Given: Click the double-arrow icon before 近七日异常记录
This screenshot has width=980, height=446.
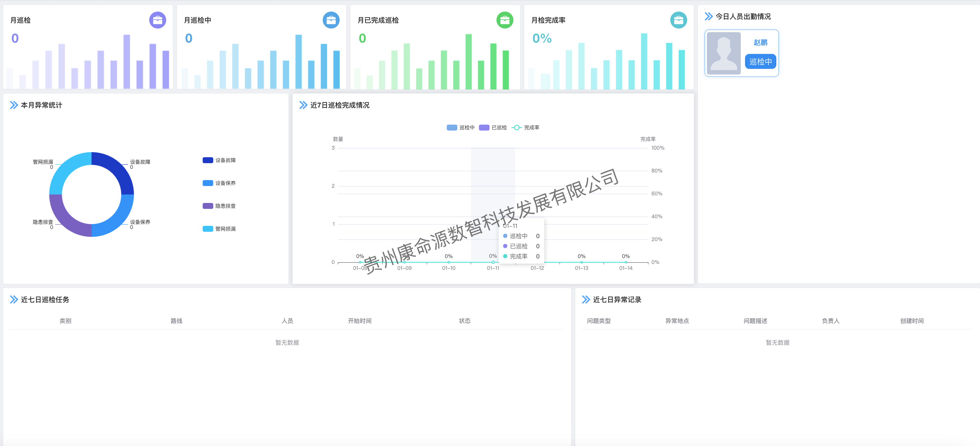Looking at the screenshot, I should (586, 299).
